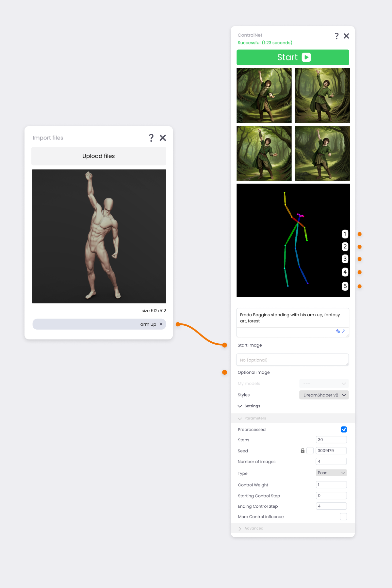Click the Seed number field

click(331, 450)
